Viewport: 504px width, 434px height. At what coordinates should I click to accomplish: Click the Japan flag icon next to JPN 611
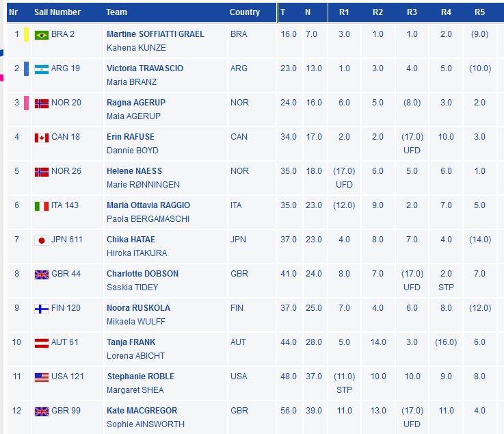pos(42,240)
